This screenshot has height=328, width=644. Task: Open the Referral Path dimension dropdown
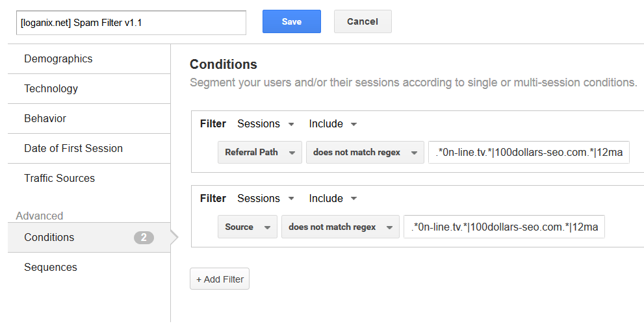[260, 152]
